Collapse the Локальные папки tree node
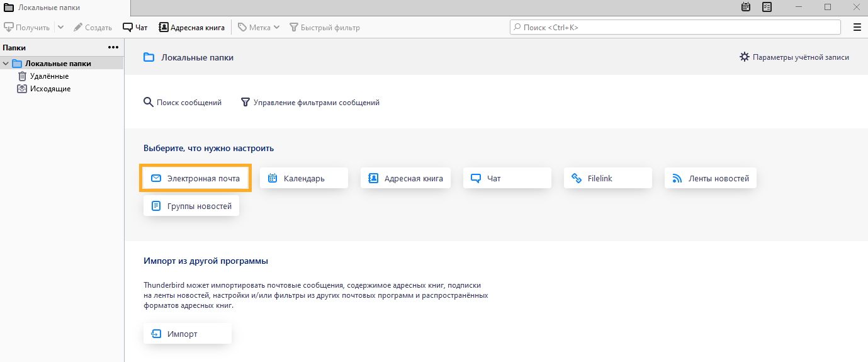Image resolution: width=868 pixels, height=362 pixels. pyautogui.click(x=6, y=64)
